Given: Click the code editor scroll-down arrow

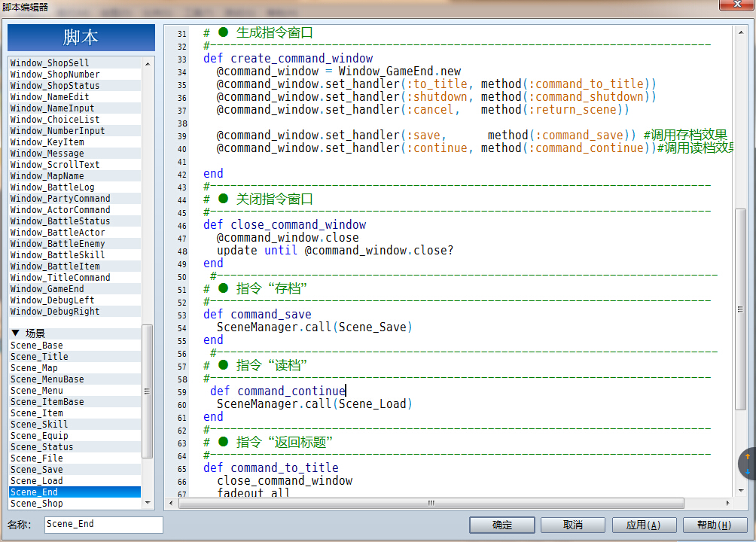Looking at the screenshot, I should [x=741, y=491].
